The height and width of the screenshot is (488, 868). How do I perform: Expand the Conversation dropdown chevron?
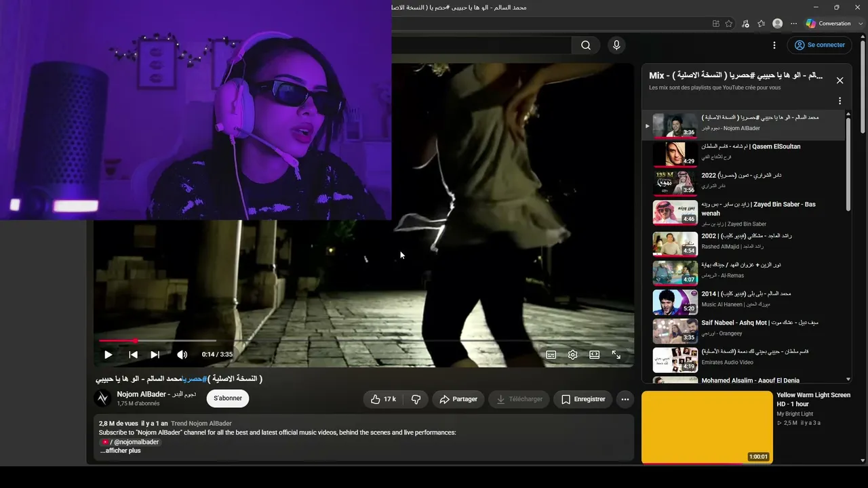[x=861, y=24]
